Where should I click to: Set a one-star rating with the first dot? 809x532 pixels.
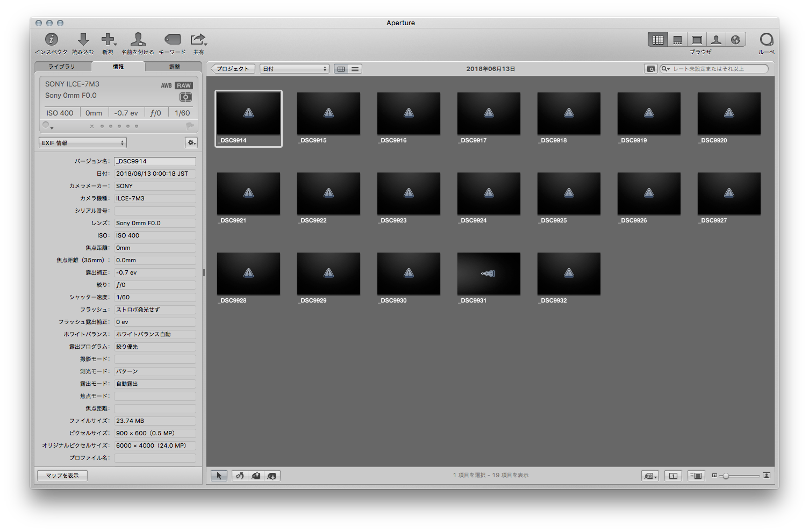(102, 126)
